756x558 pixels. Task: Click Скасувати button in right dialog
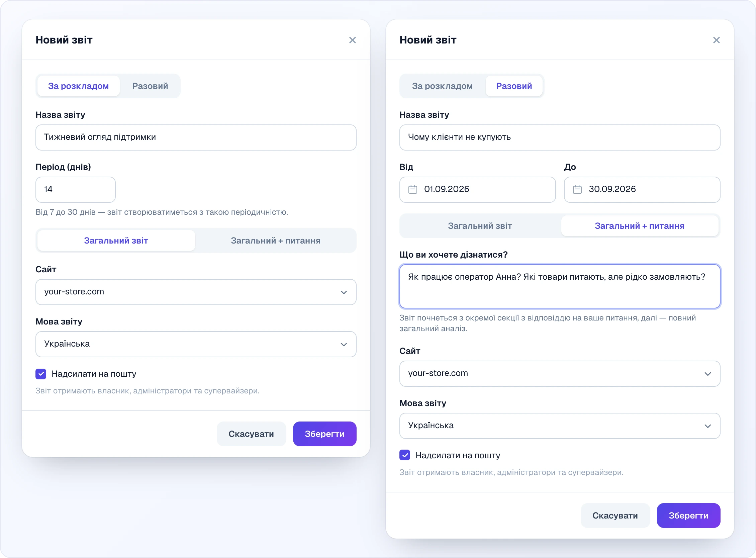(615, 516)
